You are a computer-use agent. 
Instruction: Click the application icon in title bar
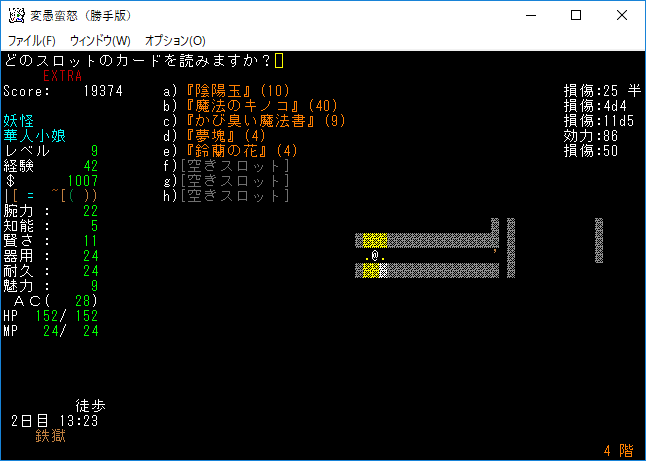pos(17,15)
